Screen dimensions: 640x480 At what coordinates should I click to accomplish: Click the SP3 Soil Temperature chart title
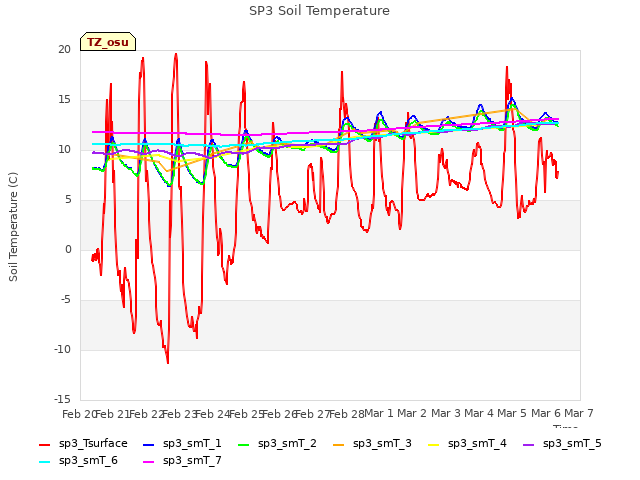[319, 11]
